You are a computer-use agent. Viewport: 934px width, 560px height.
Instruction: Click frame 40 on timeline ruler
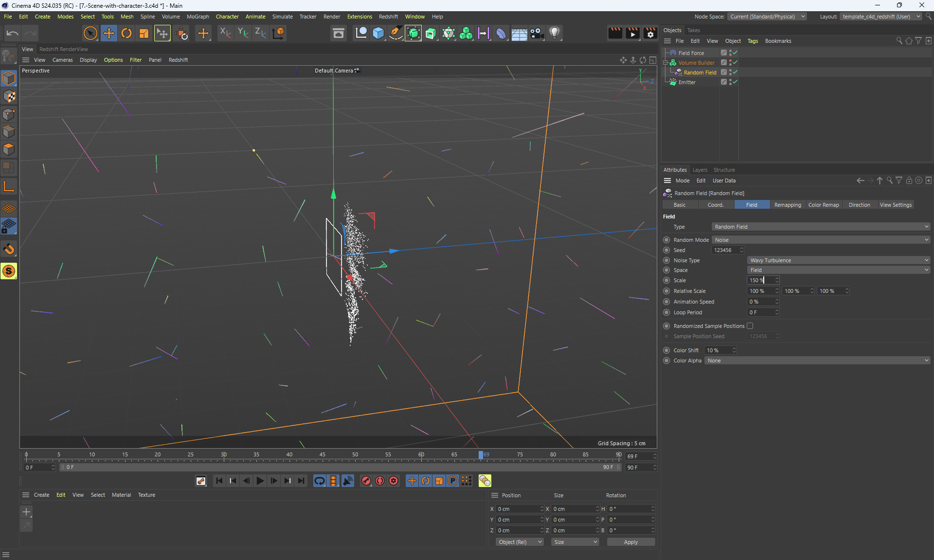(x=289, y=456)
